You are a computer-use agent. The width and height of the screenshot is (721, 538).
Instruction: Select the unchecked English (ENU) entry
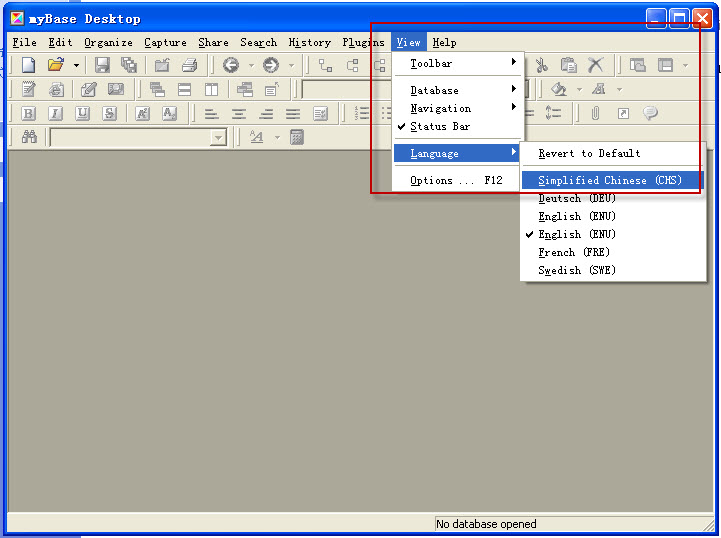point(613,216)
